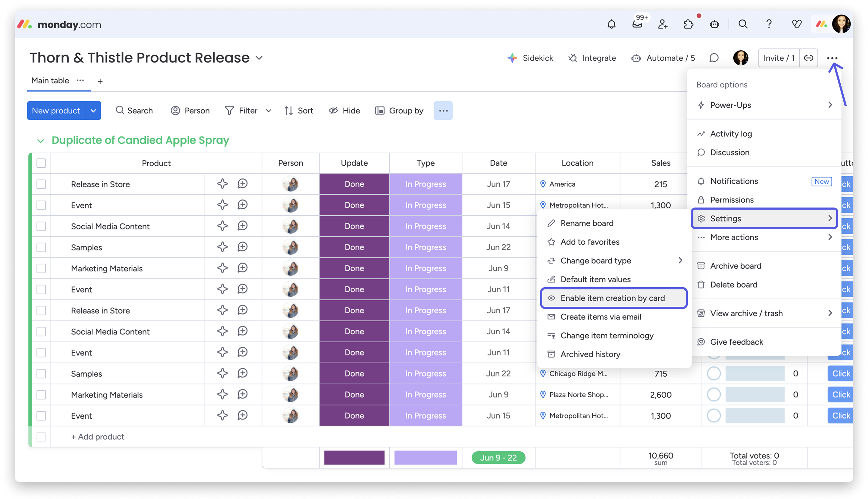Open the apps marketplace puzzle icon
The height and width of the screenshot is (499, 868).
[x=688, y=24]
